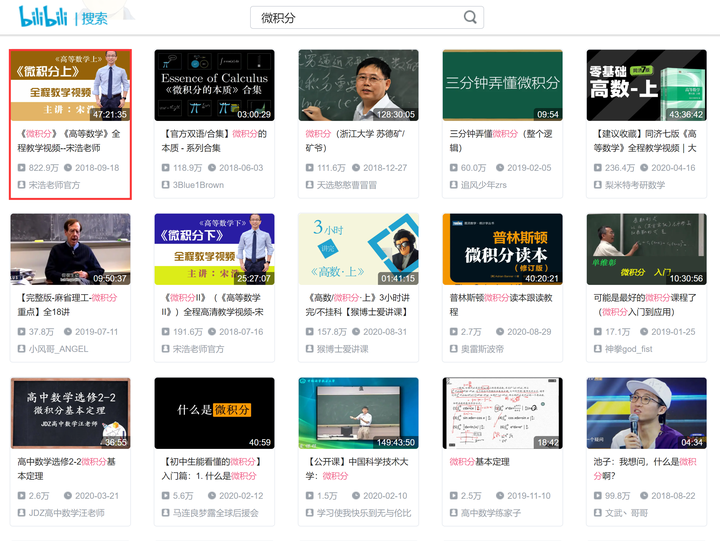This screenshot has height=541, width=720.
Task: Click play-count icon next to 822.9万
Action: click(x=22, y=168)
